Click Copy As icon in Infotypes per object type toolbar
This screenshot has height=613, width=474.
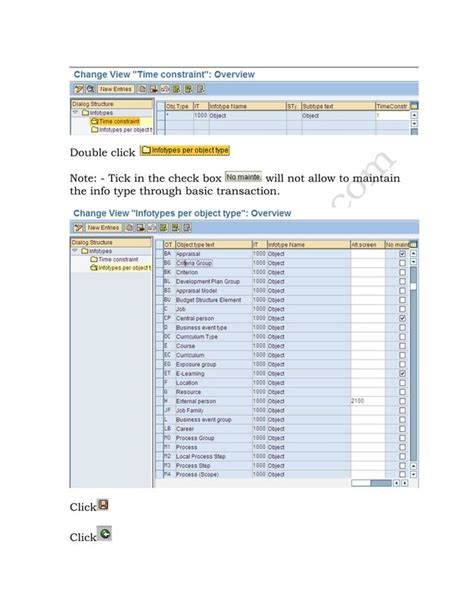coord(129,228)
